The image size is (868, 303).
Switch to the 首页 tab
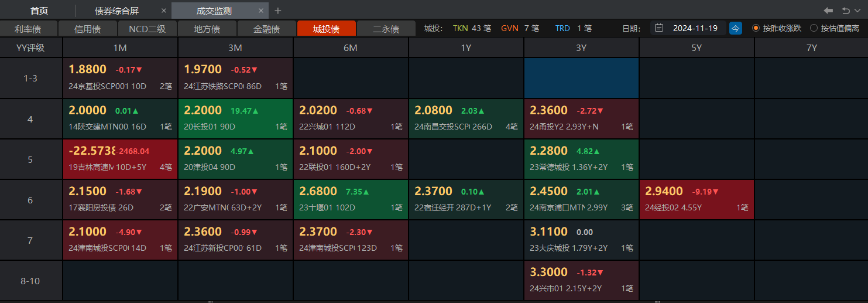tap(39, 11)
